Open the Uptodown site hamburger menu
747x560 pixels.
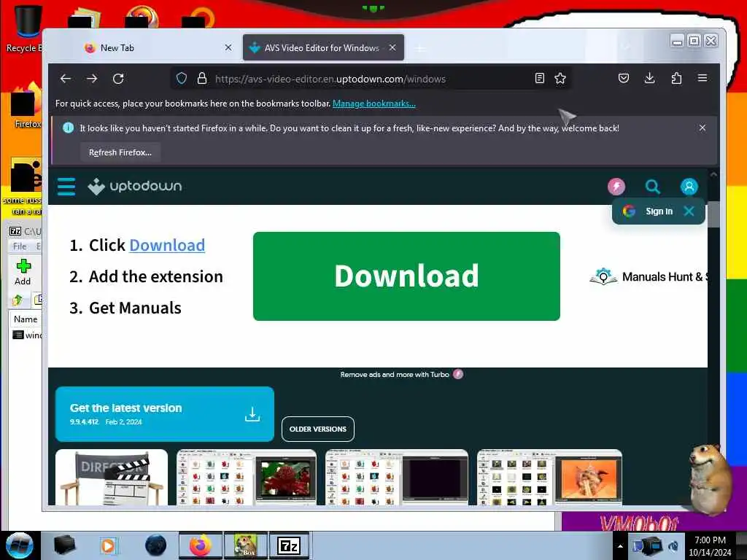pyautogui.click(x=66, y=186)
